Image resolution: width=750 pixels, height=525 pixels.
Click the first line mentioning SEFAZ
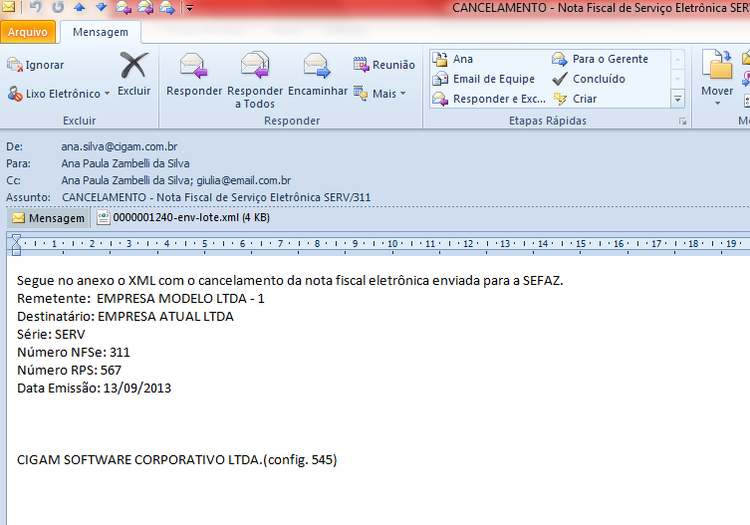pos(290,281)
